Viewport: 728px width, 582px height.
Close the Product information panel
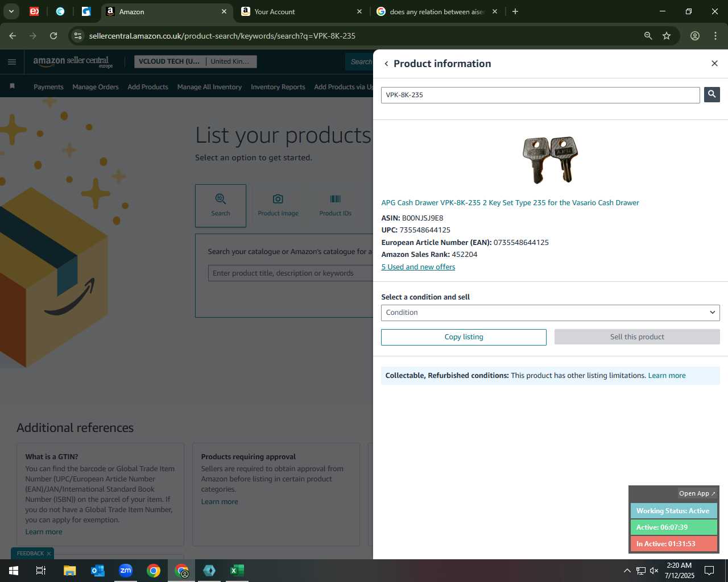[x=714, y=64]
